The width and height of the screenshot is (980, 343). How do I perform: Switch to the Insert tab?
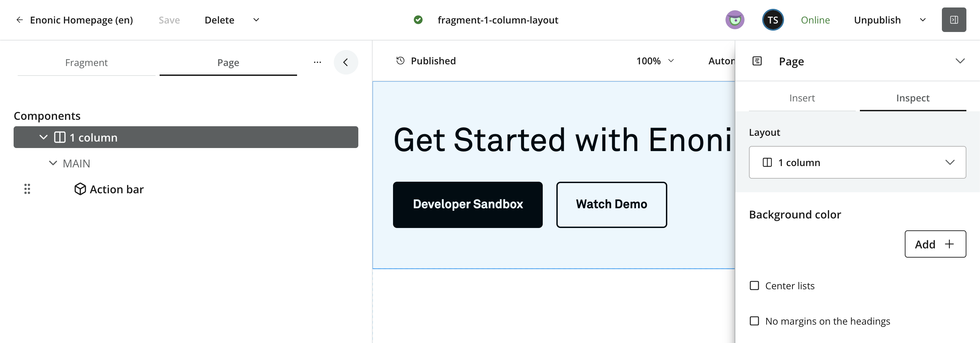point(802,98)
